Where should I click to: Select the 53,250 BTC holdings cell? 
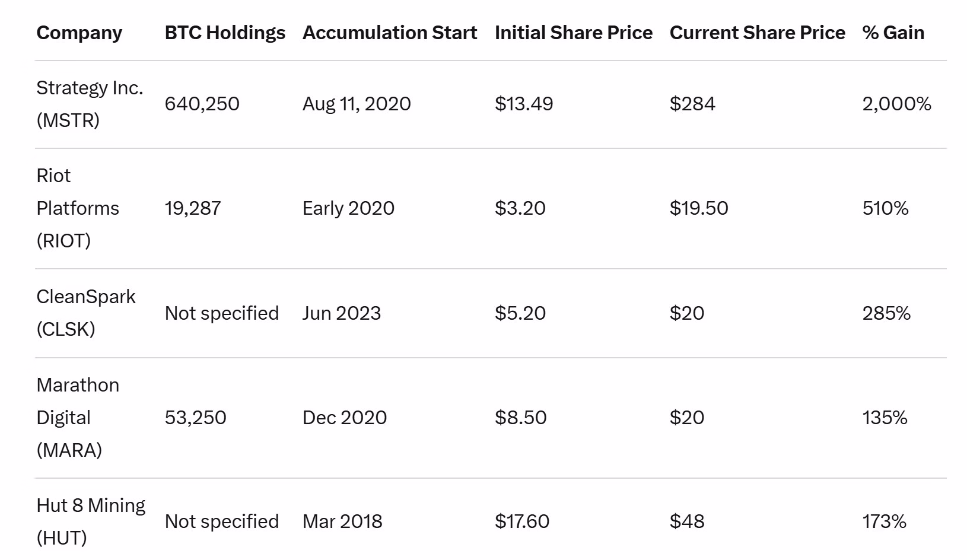[195, 418]
